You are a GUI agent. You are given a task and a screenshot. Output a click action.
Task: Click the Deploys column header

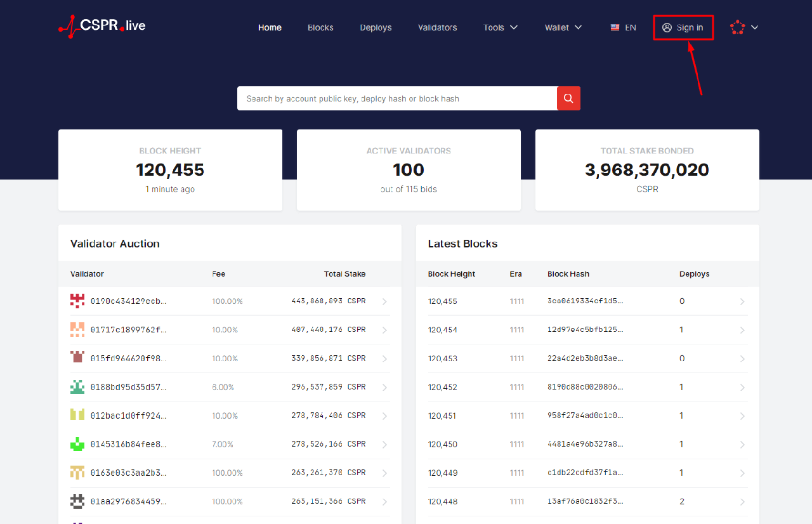tap(694, 274)
